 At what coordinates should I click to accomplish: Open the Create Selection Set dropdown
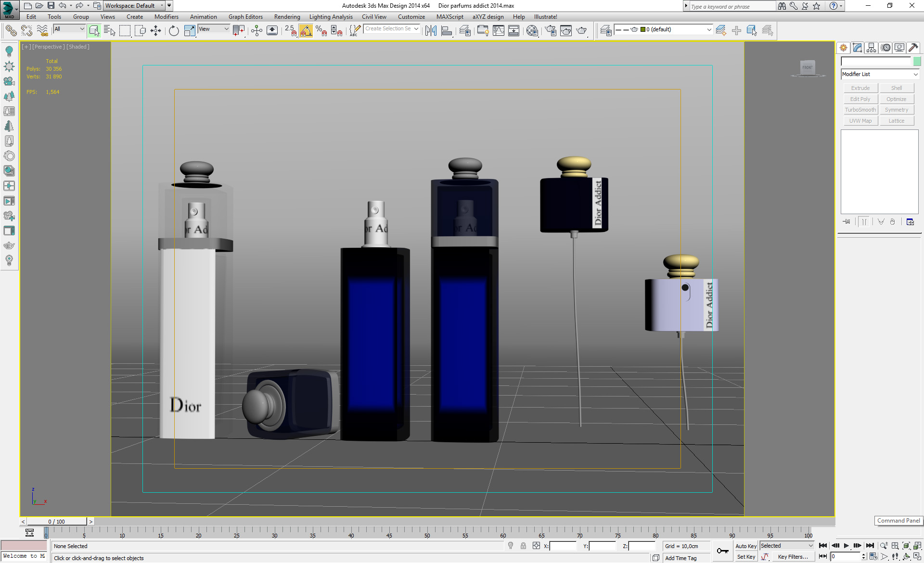pyautogui.click(x=392, y=29)
